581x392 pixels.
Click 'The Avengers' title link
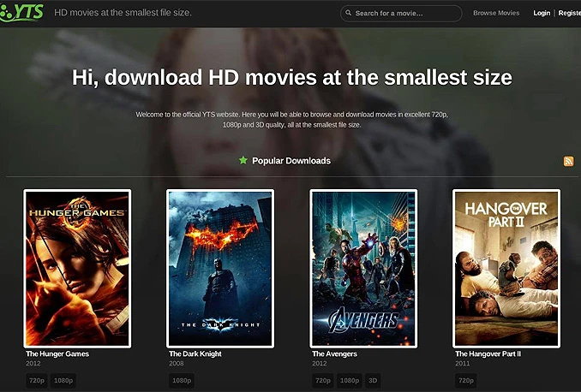tap(334, 353)
